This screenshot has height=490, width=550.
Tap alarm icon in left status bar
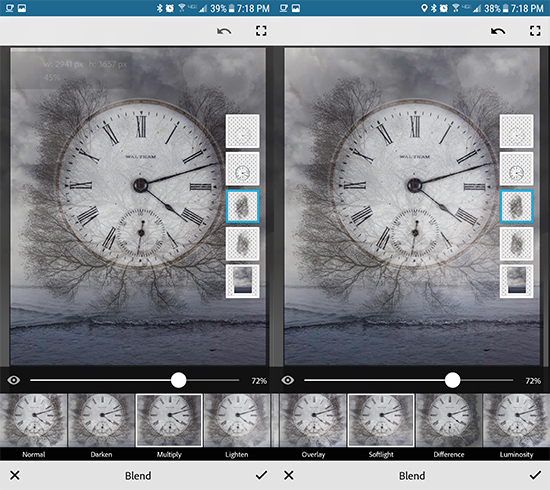click(x=170, y=8)
